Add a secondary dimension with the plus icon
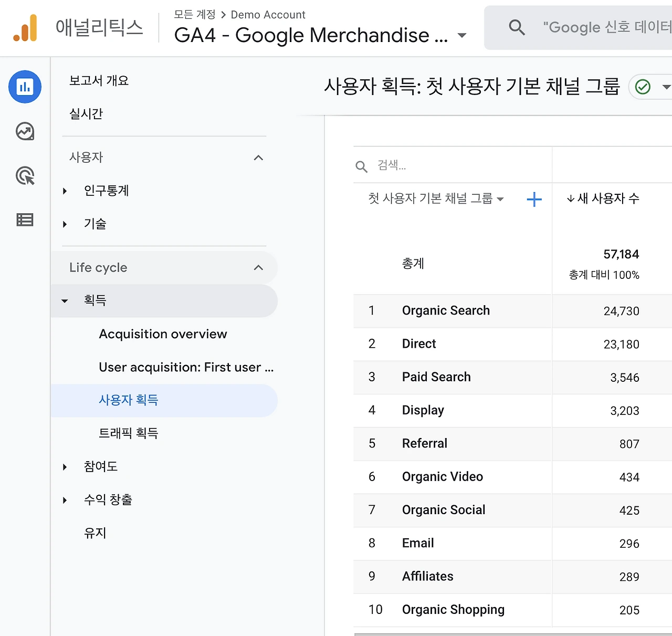 (534, 199)
